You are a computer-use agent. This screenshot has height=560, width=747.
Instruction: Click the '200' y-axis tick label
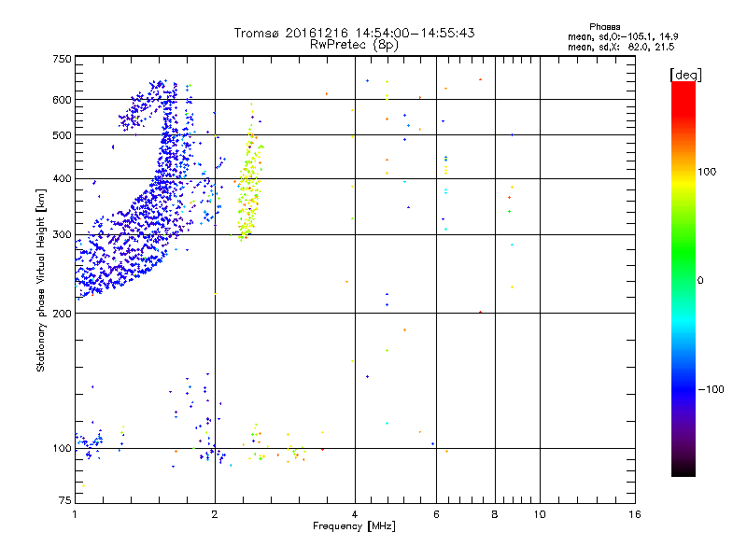62,314
